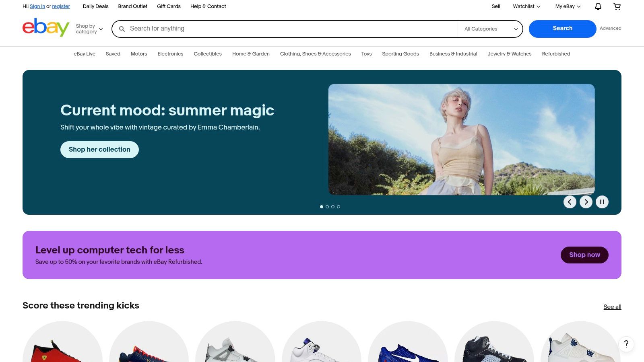Click the Current mood: summer magic heading

(x=167, y=110)
